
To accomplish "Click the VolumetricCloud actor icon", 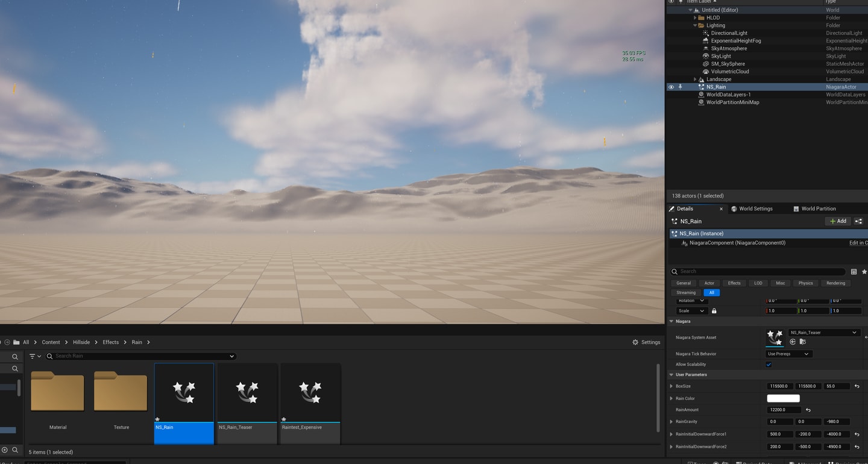I will click(706, 71).
